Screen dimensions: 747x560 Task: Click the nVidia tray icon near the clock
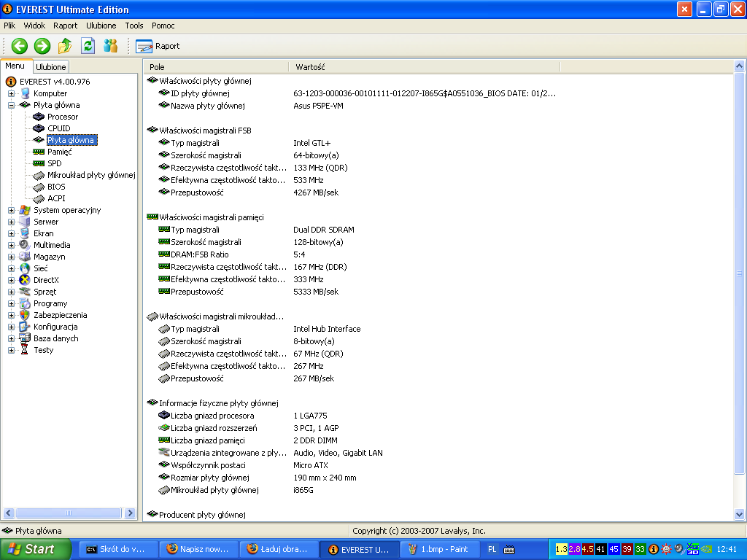(707, 550)
